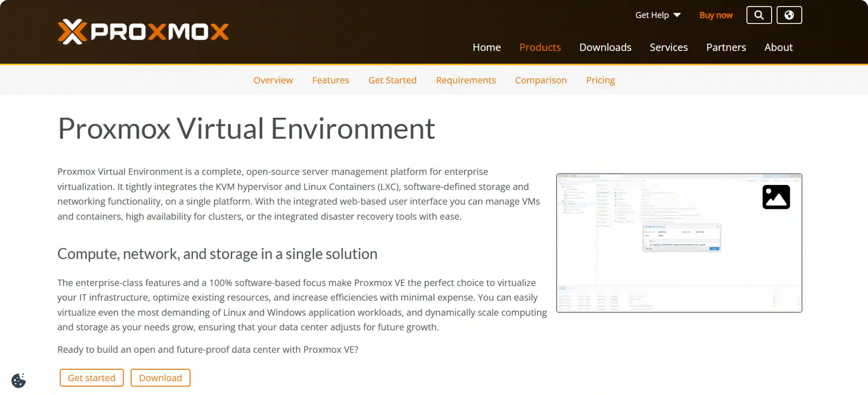Open the Get Started tab

tap(392, 80)
